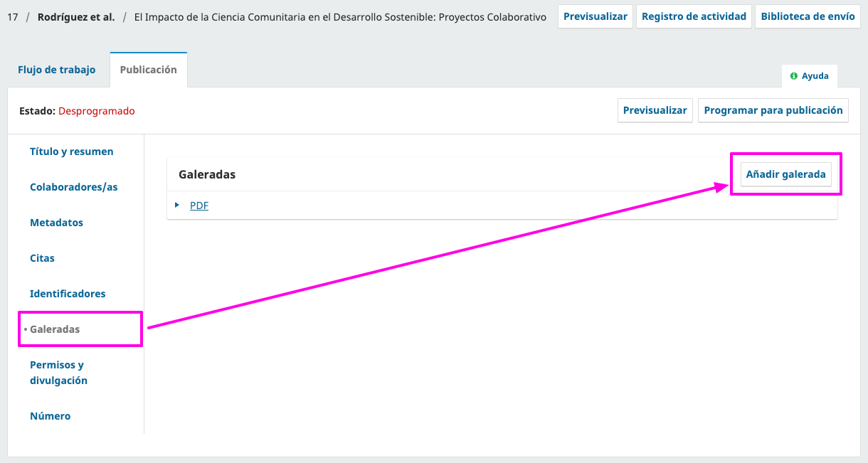This screenshot has width=868, height=463.
Task: Click Previsualizar in the top header bar
Action: pyautogui.click(x=595, y=16)
